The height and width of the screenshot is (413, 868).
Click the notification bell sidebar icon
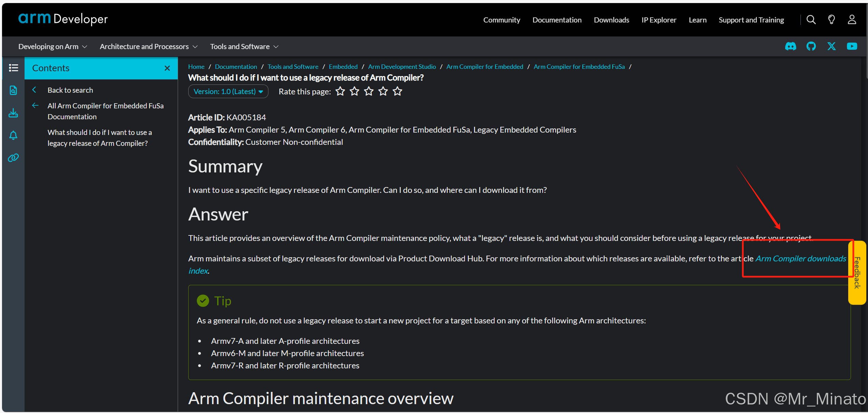coord(13,135)
